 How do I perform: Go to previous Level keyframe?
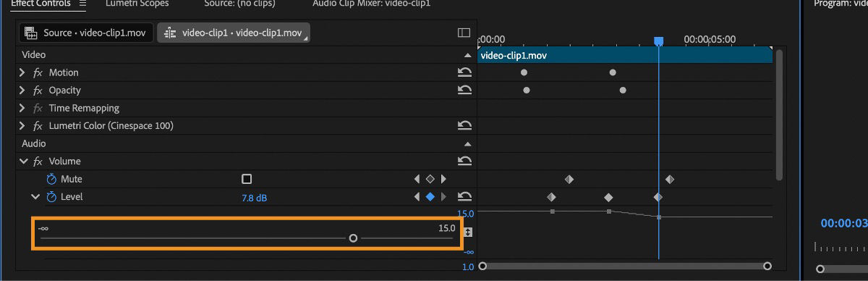click(x=417, y=197)
